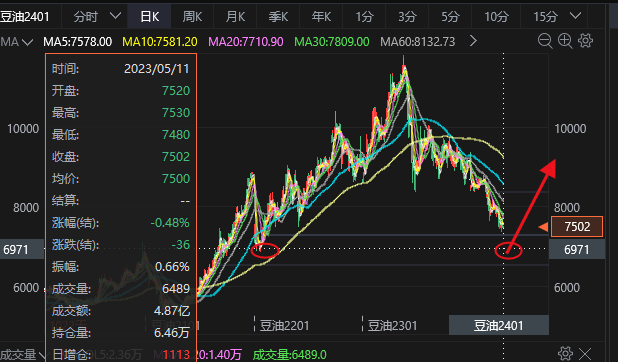Select the highlighted 豆油2401 contract segment
618x362 pixels.
tap(499, 325)
